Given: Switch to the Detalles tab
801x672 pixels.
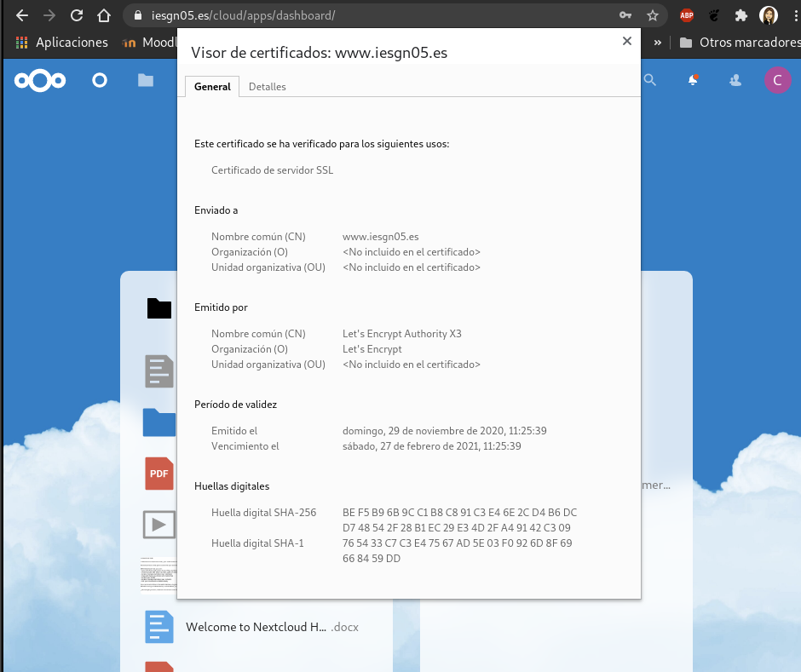Looking at the screenshot, I should point(267,87).
